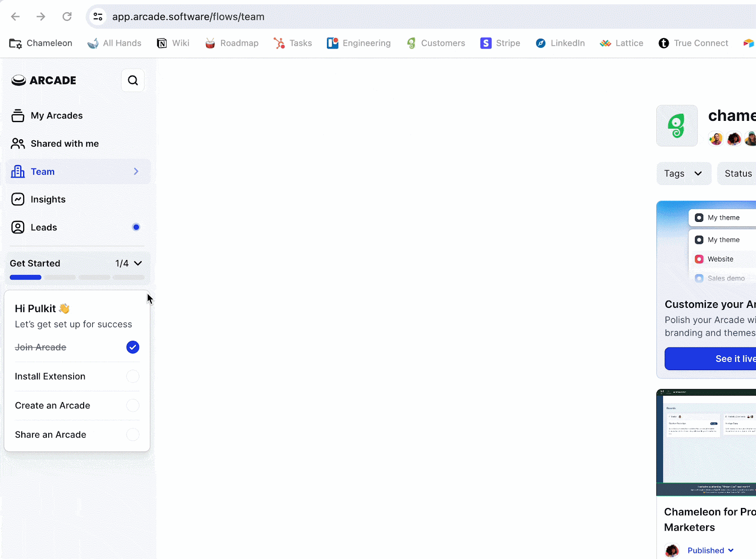Open the Published status dropdown
756x559 pixels.
[710, 551]
